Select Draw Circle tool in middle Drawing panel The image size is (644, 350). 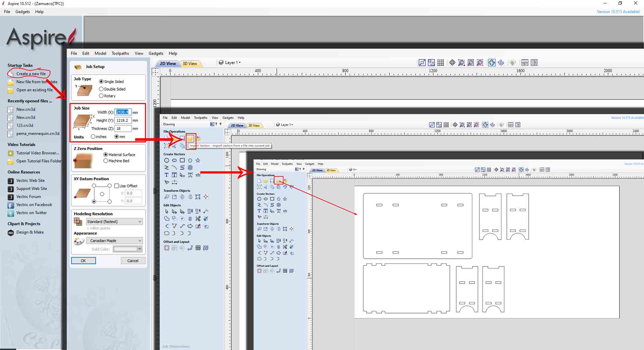point(166,160)
